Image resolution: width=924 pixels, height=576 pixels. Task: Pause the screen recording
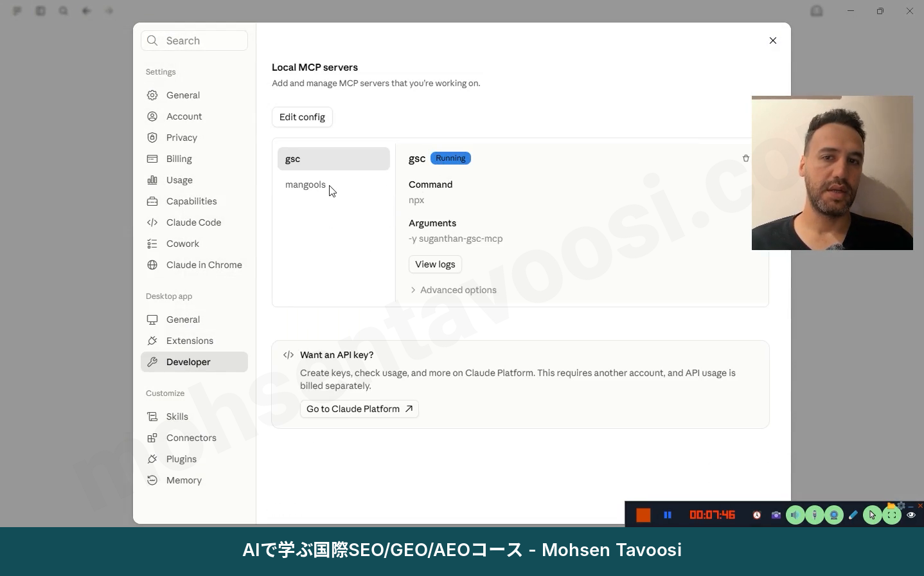coord(668,515)
